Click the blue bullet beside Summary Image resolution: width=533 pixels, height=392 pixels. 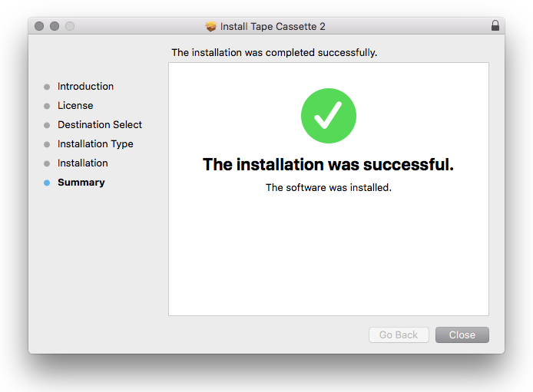pos(47,183)
